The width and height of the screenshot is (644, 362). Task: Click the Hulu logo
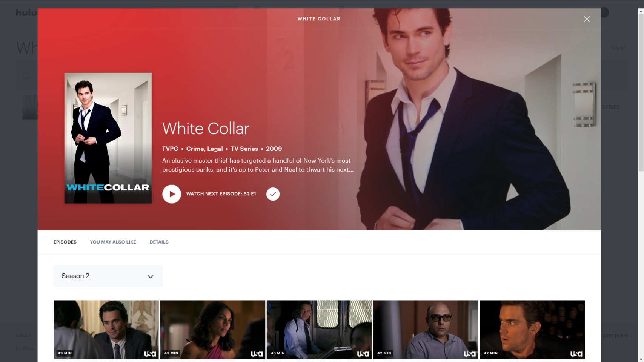pos(26,13)
